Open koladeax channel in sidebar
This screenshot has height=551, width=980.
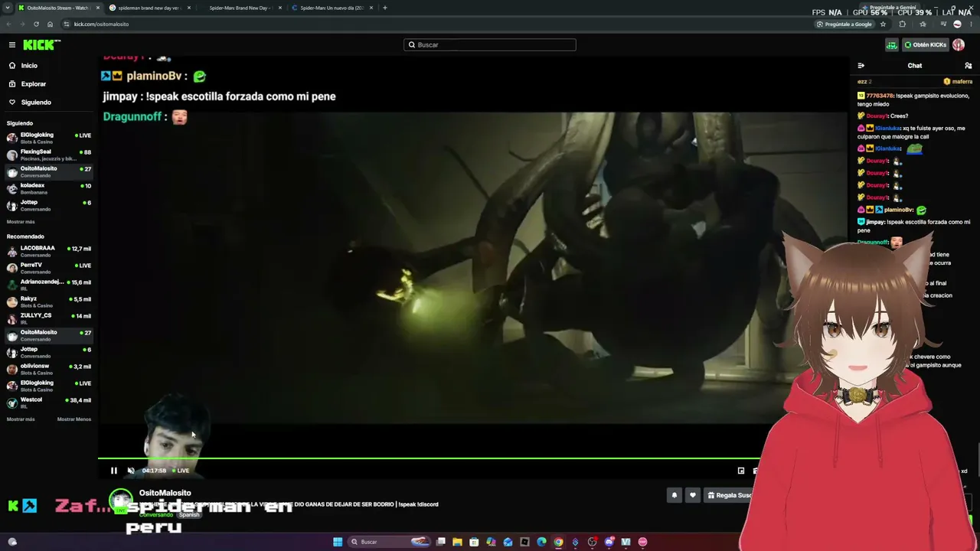tap(49, 188)
